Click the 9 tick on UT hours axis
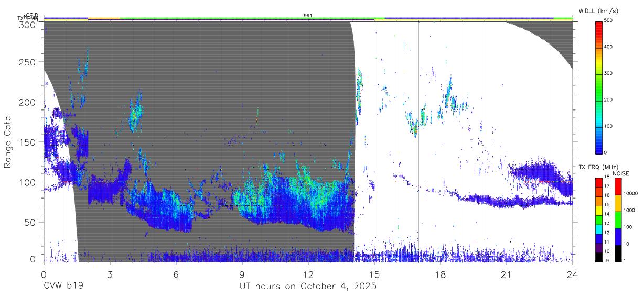The height and width of the screenshot is (297, 644). [242, 274]
